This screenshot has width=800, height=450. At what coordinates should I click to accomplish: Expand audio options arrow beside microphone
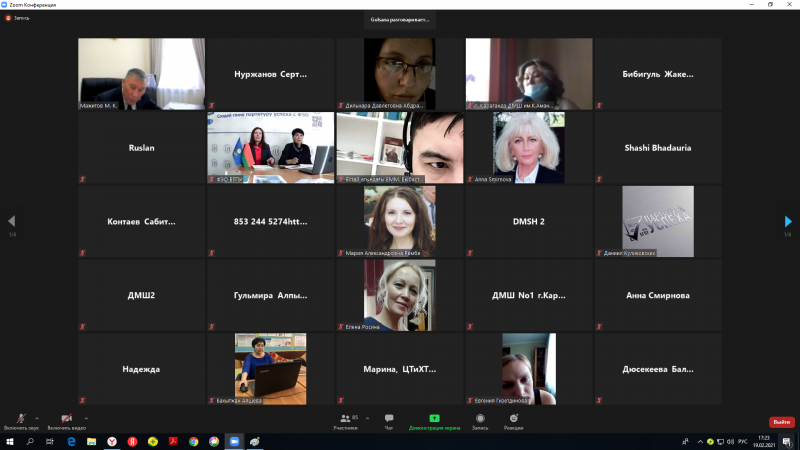(x=38, y=417)
